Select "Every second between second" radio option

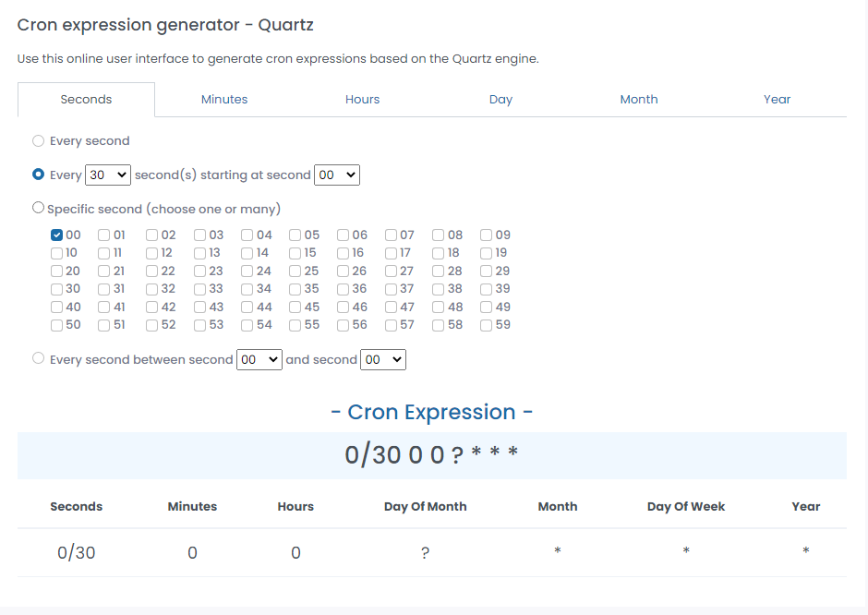click(38, 358)
